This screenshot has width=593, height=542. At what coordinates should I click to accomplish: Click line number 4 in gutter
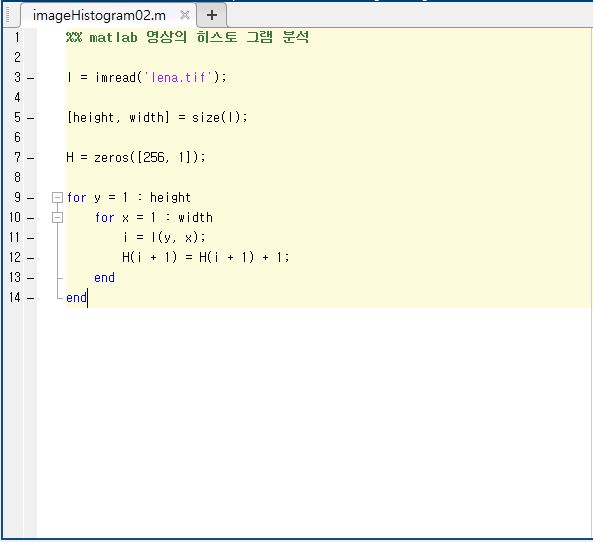point(17,98)
